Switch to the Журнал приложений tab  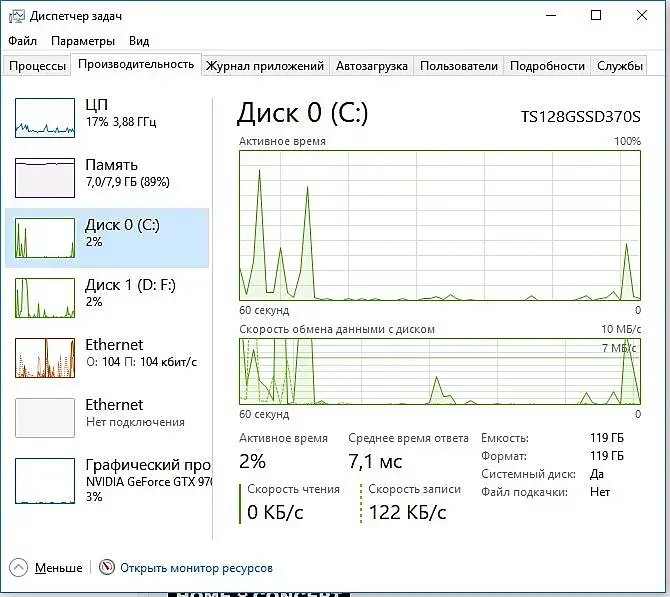264,66
